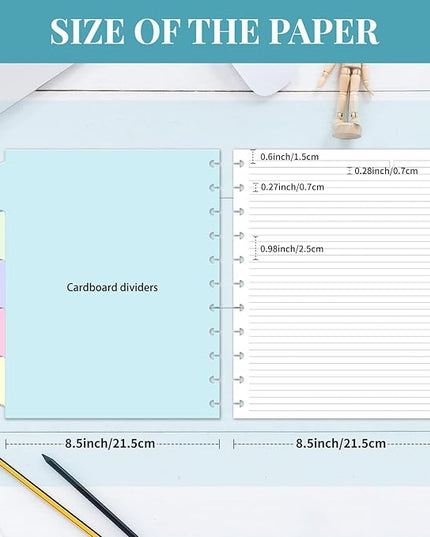Click the green divider tab
430x537 pixels.
click(2, 235)
